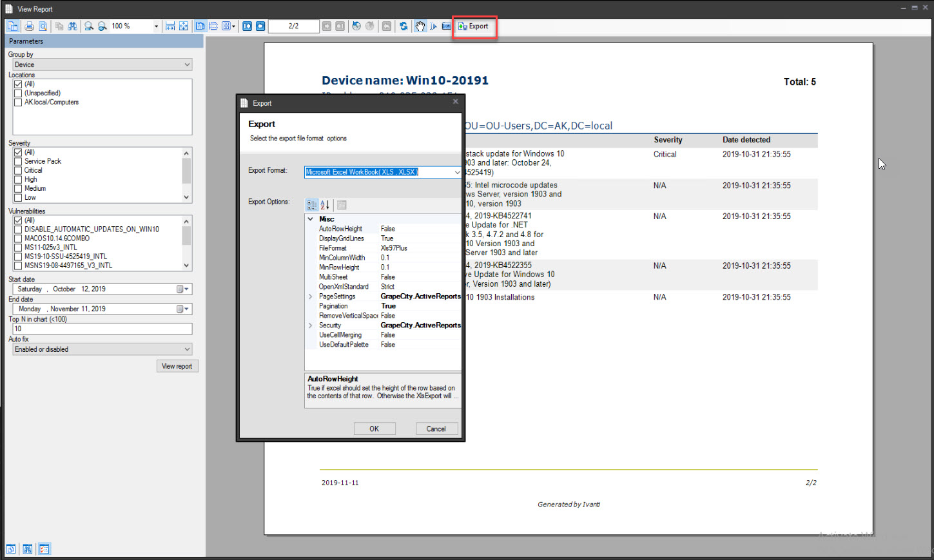934x560 pixels.
Task: Open the Parameters panel icon at bottom left
Action: click(44, 548)
